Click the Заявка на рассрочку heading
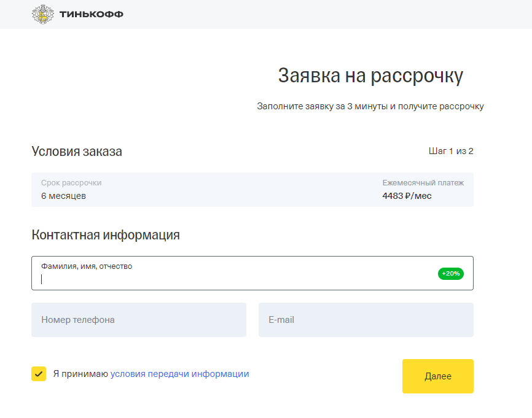The width and height of the screenshot is (532, 418). point(370,75)
